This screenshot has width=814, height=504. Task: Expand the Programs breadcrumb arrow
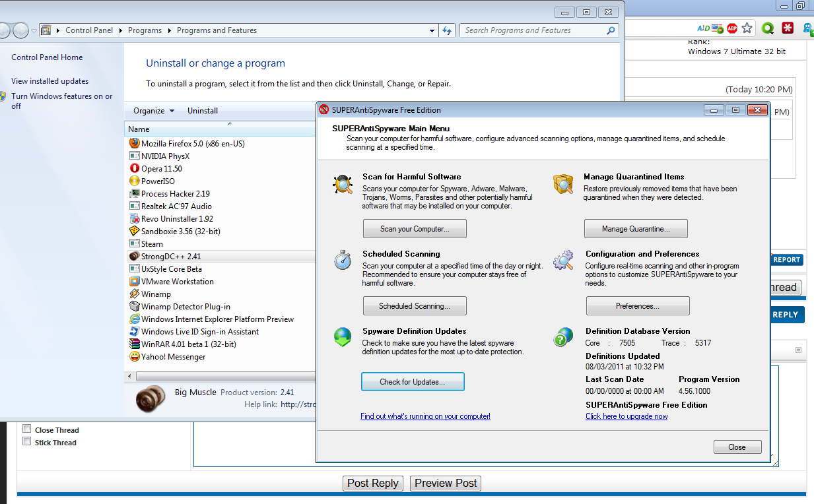(170, 30)
